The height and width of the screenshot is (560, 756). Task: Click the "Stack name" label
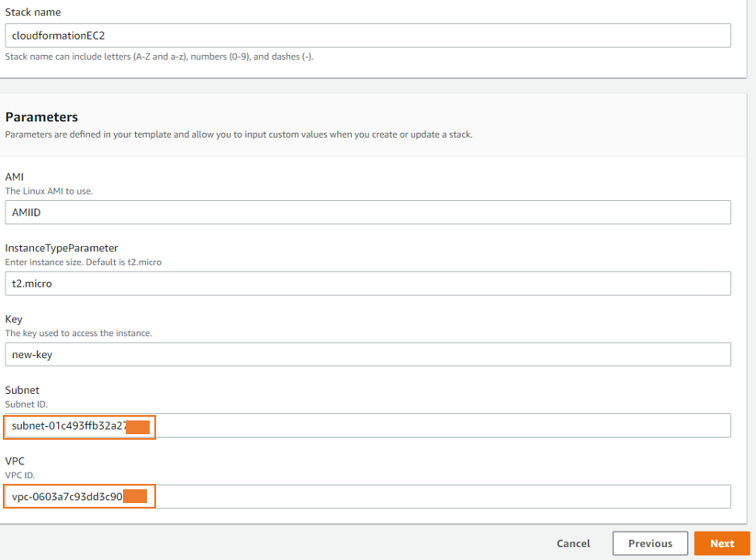click(33, 12)
